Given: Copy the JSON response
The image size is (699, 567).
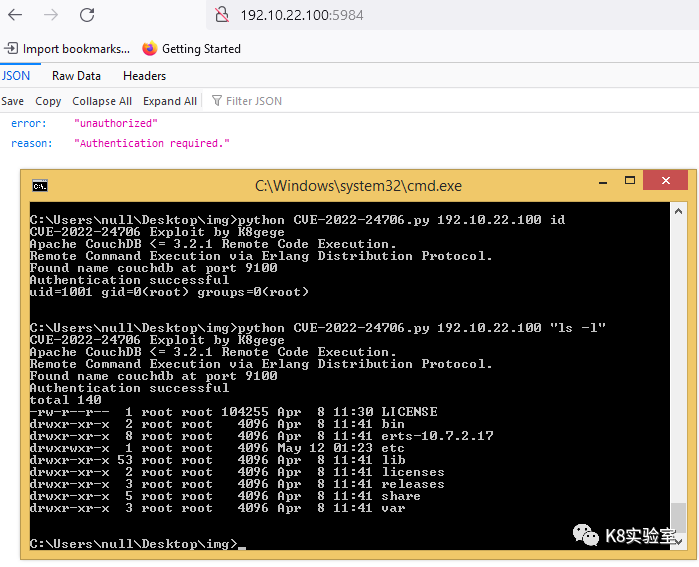Looking at the screenshot, I should 48,101.
